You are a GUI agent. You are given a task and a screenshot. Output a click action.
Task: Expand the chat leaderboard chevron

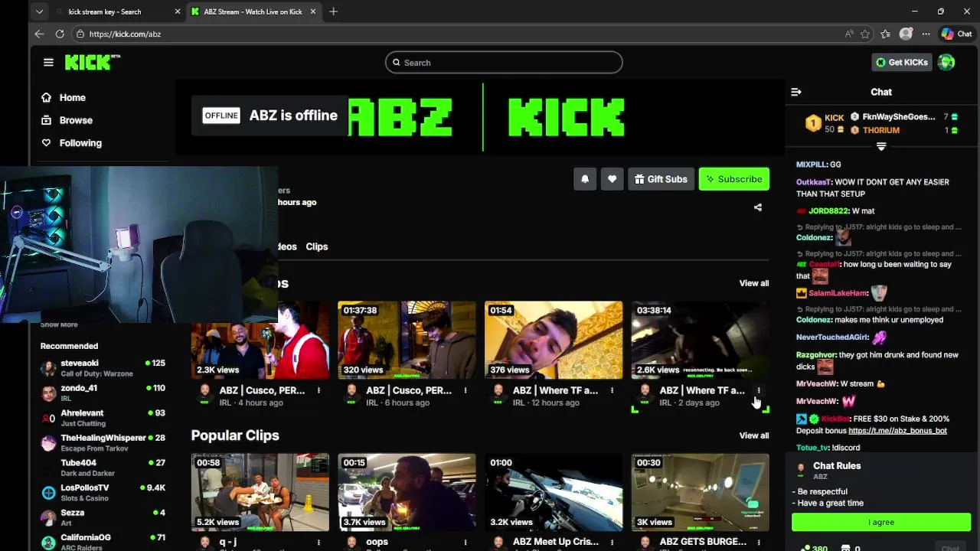881,146
